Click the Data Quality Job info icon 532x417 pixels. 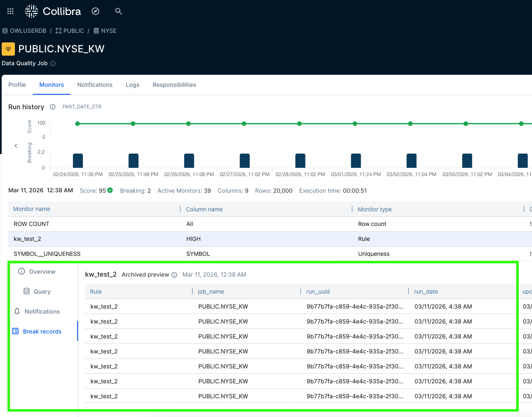[52, 64]
